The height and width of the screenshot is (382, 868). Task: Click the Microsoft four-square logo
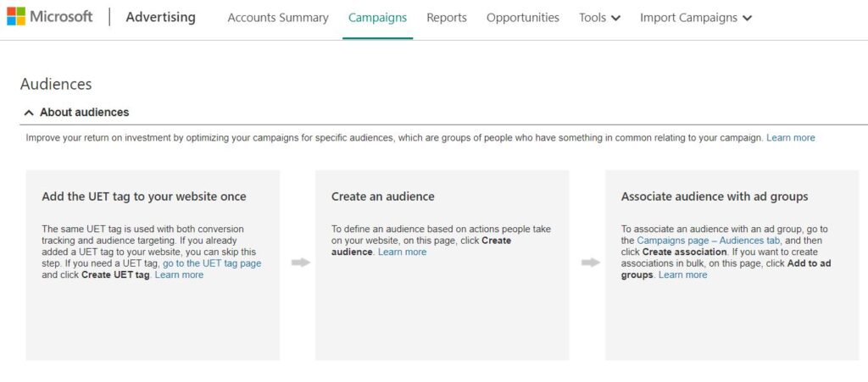(16, 17)
